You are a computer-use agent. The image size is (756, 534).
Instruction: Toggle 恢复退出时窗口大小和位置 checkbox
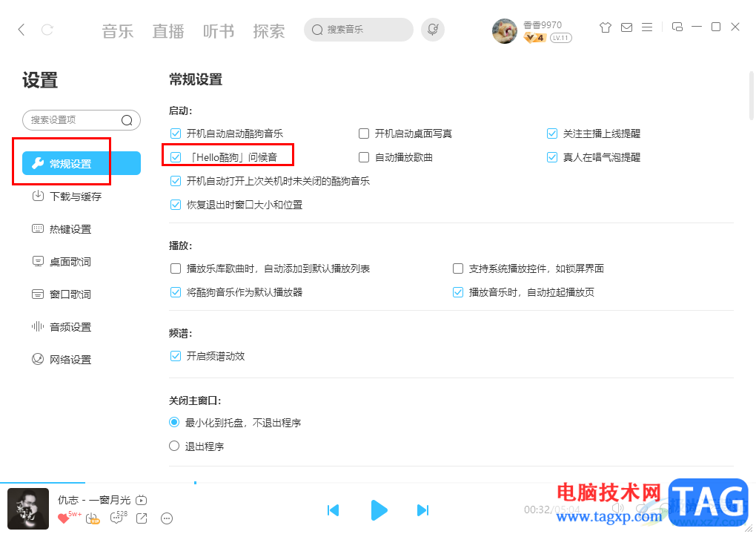pyautogui.click(x=176, y=205)
